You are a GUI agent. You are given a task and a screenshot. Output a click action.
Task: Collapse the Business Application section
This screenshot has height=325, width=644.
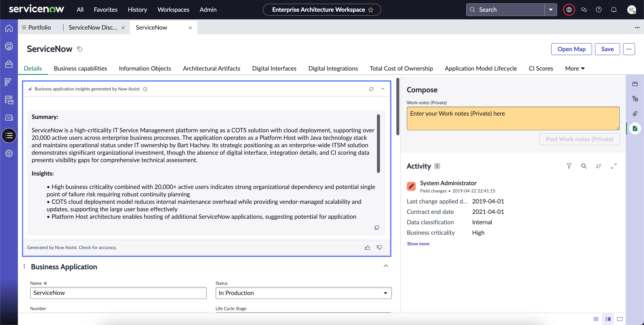click(386, 266)
